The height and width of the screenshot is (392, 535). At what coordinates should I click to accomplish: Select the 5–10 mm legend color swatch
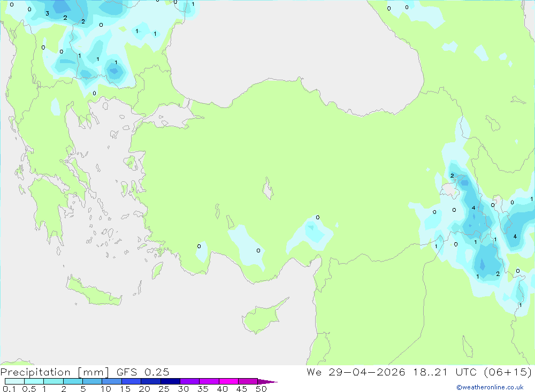tap(93, 381)
